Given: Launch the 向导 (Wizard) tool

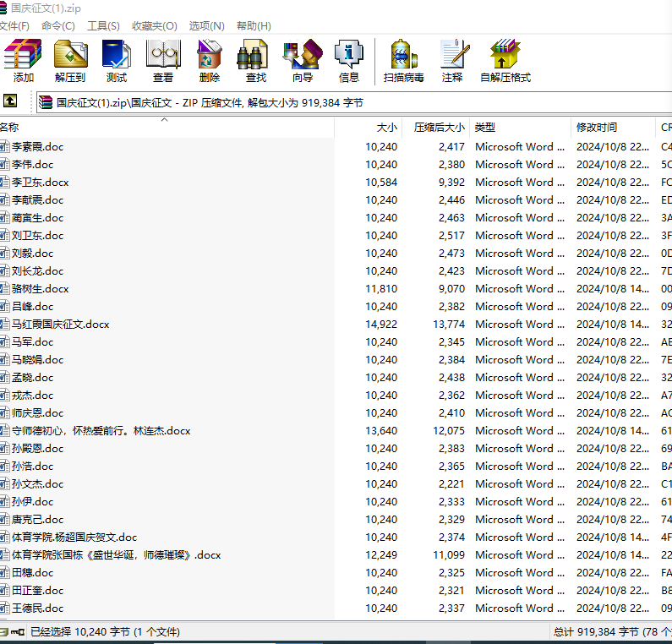Looking at the screenshot, I should tap(303, 60).
